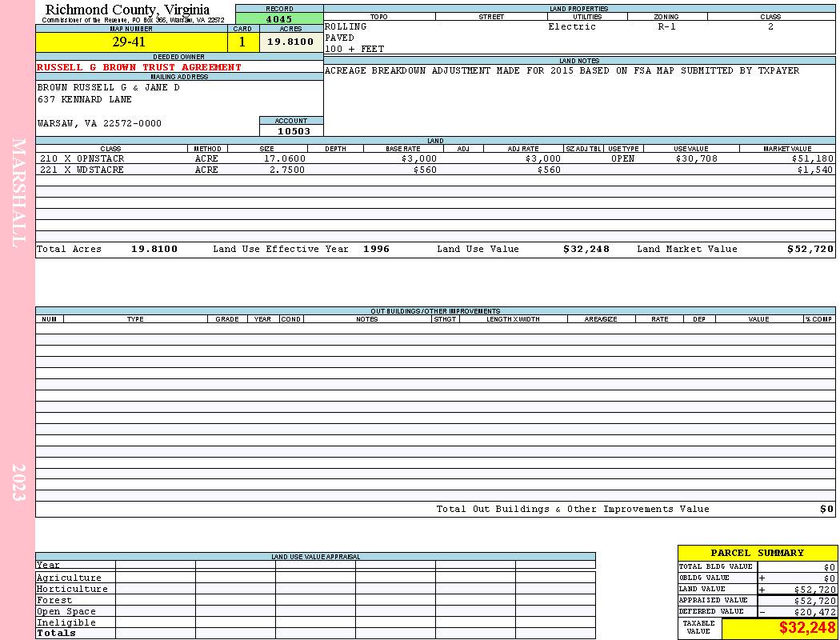Screen dimensions: 840x640
Task: Select the 221 X WDSTACRE land row
Action: [x=435, y=170]
